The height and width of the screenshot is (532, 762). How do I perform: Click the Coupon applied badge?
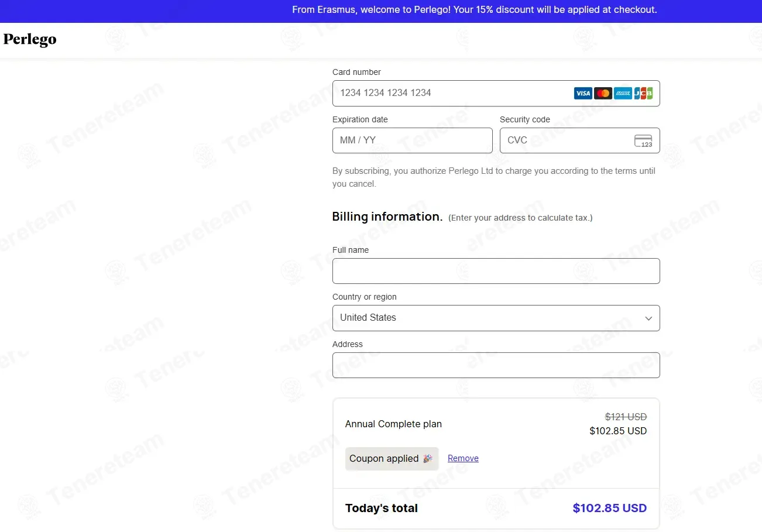pyautogui.click(x=392, y=459)
